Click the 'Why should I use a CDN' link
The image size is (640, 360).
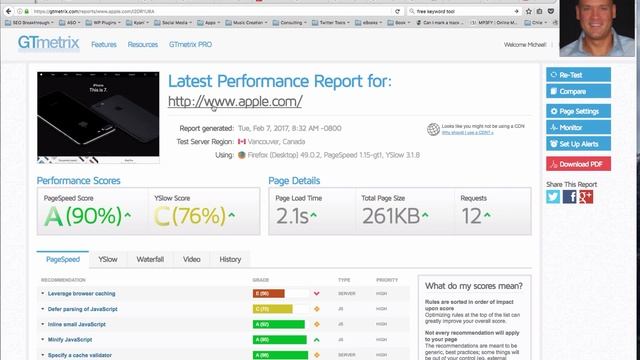(467, 133)
